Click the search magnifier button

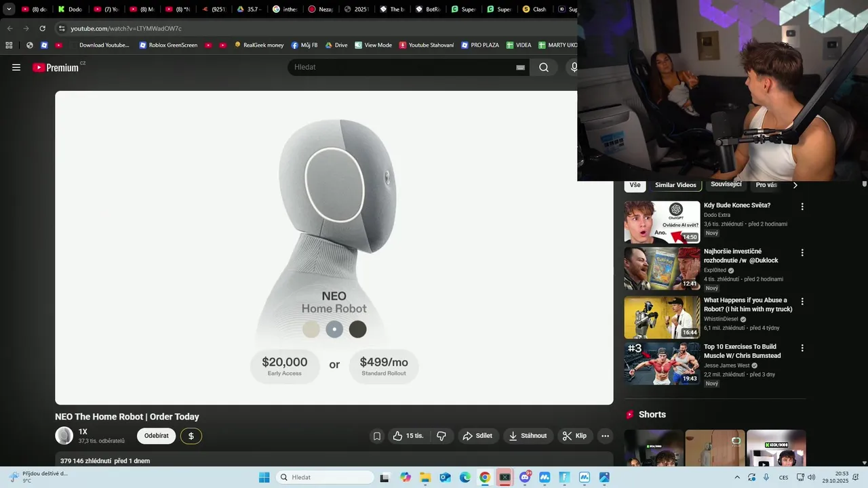544,67
